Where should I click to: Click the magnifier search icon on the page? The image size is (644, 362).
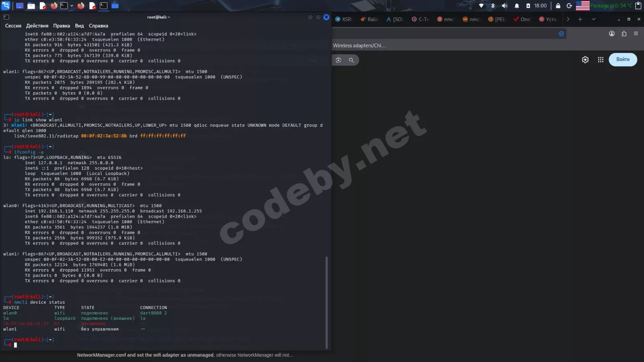pyautogui.click(x=351, y=60)
